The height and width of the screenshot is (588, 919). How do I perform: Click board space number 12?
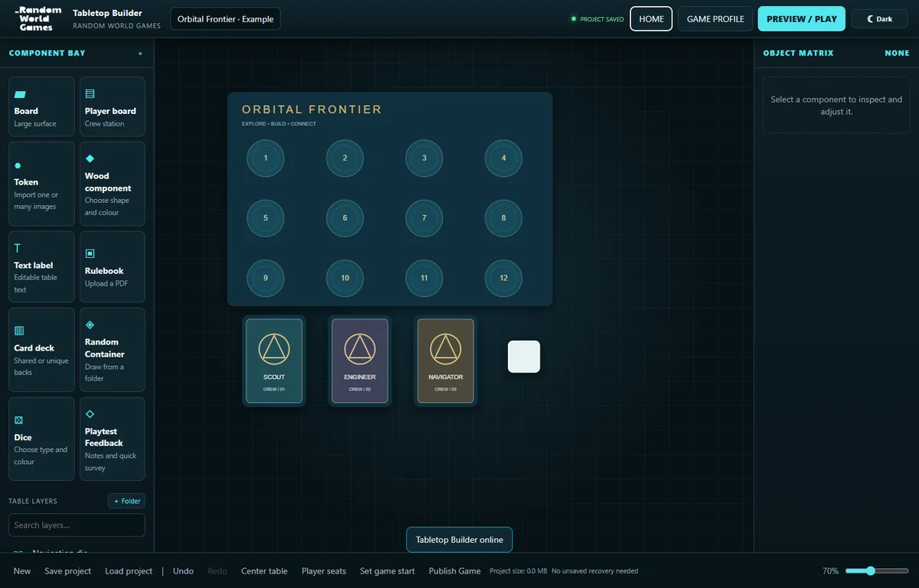504,278
